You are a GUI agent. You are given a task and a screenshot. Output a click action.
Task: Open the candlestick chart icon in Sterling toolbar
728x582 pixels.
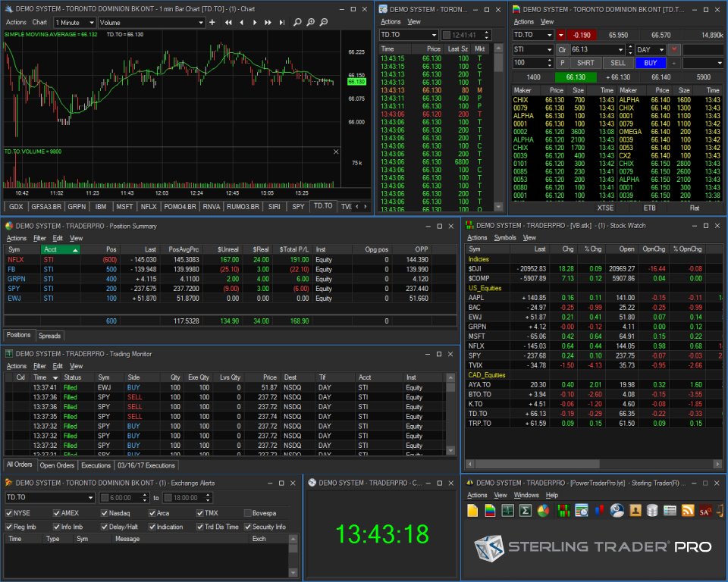(599, 511)
